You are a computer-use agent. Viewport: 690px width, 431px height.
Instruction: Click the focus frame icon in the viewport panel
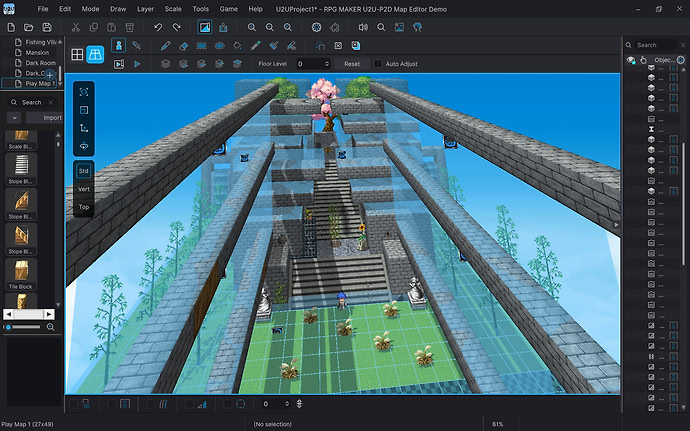(x=84, y=92)
